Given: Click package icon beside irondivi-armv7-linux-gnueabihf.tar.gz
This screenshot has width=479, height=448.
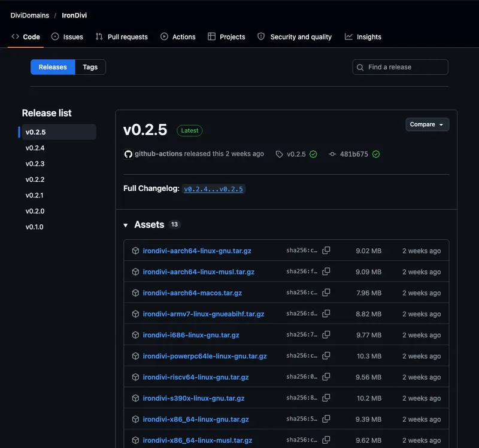Looking at the screenshot, I should click(x=135, y=314).
